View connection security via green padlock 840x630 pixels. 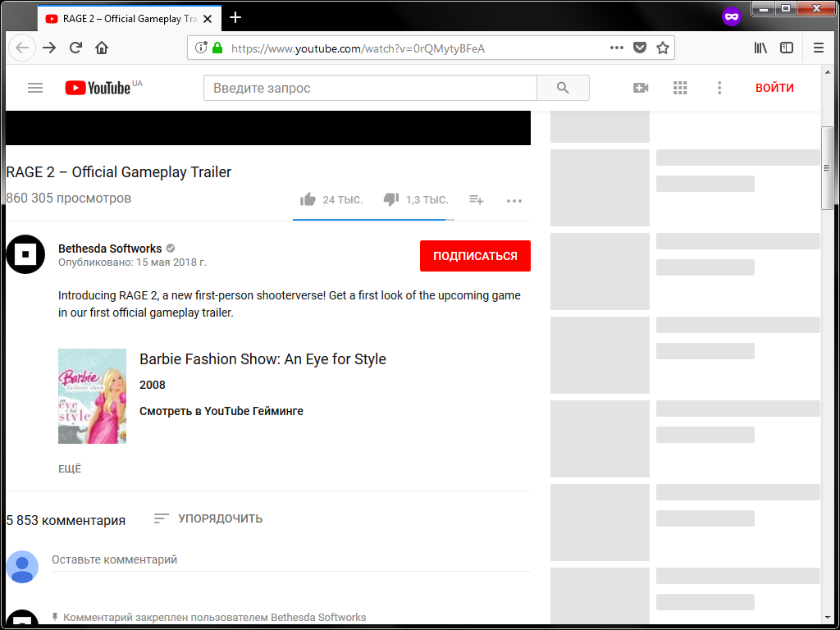click(x=217, y=48)
